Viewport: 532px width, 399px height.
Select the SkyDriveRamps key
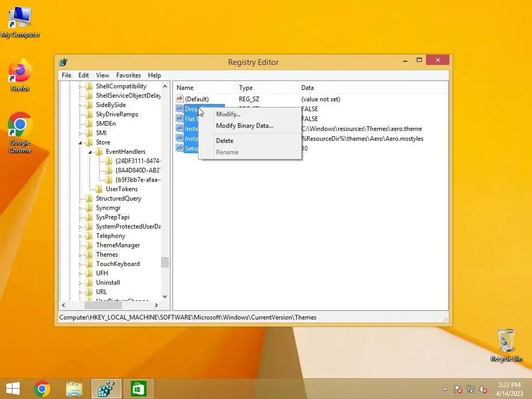tap(117, 114)
